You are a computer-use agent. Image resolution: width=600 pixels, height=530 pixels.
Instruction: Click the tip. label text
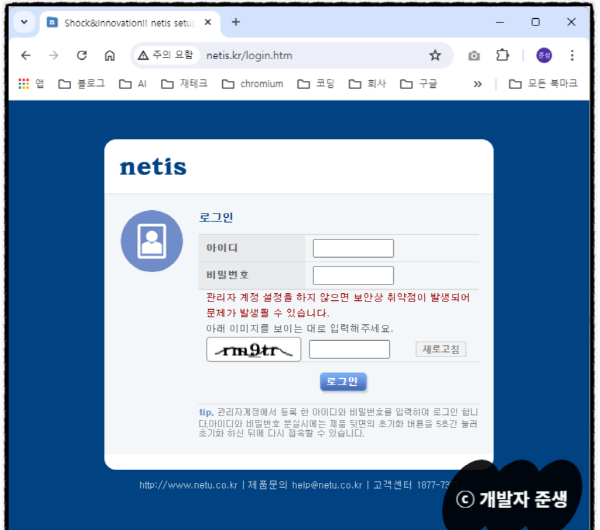coord(206,412)
